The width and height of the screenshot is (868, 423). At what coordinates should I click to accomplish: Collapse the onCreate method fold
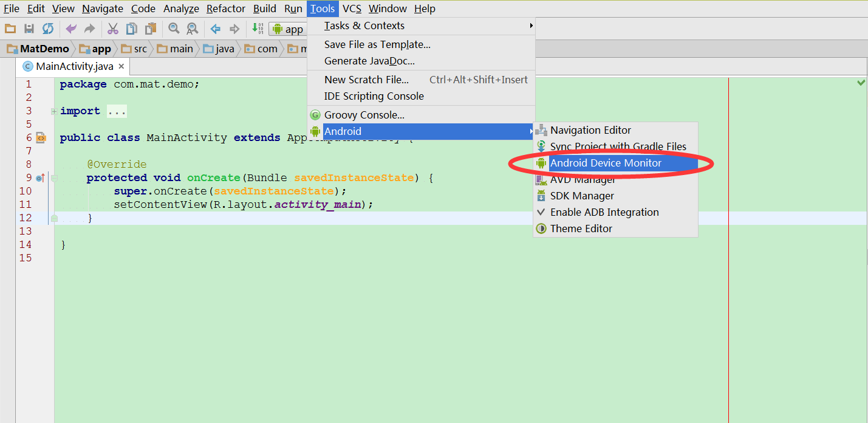coord(54,178)
